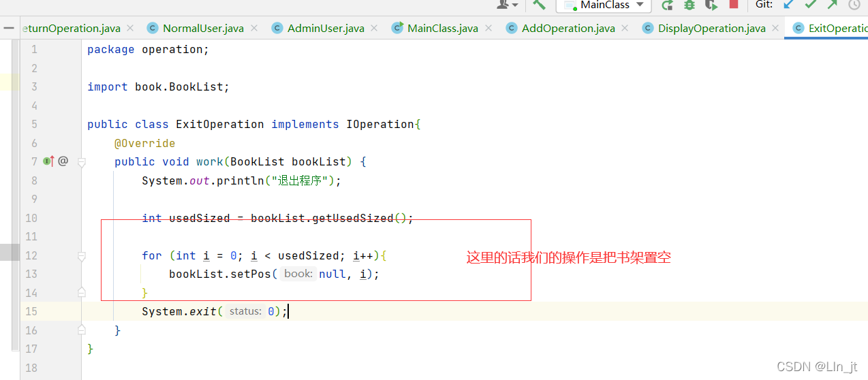Select the ReturnOperation.java tab
The height and width of the screenshot is (380, 868).
[x=71, y=28]
